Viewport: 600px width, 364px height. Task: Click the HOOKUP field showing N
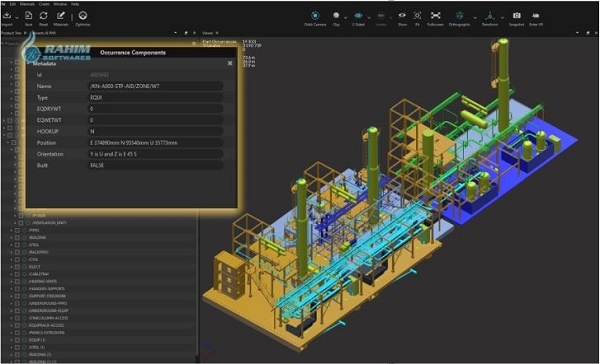point(155,131)
